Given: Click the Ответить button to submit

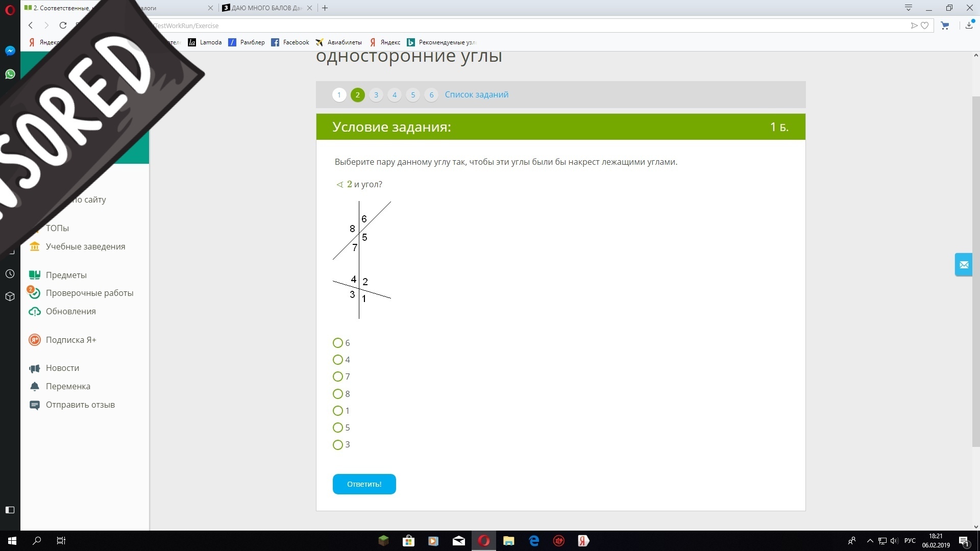Looking at the screenshot, I should click(x=363, y=484).
